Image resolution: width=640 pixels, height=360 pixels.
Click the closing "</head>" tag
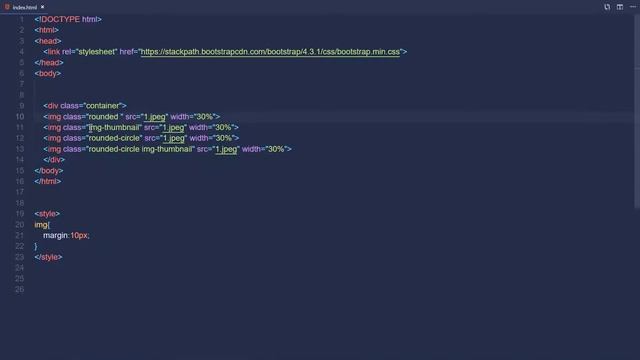click(x=49, y=62)
